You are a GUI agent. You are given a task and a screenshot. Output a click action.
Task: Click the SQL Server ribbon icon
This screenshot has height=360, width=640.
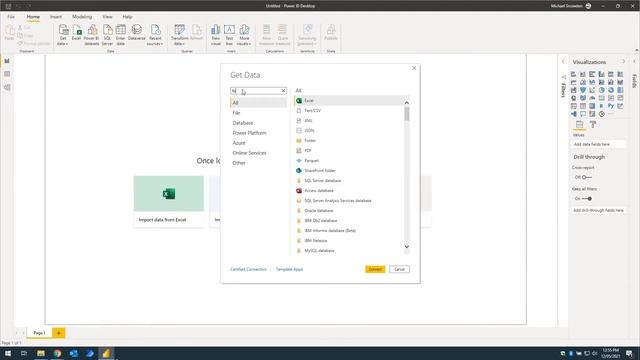107,35
